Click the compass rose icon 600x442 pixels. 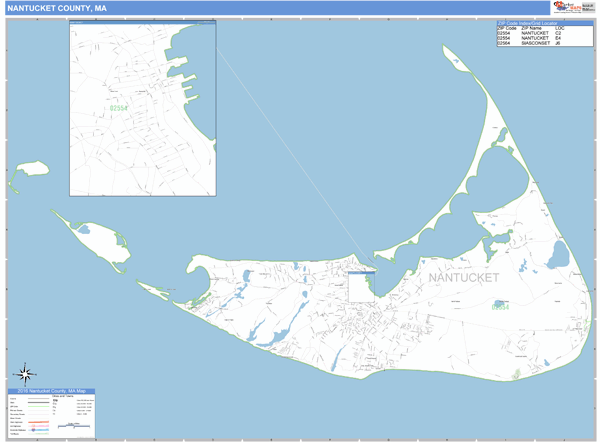pos(27,373)
